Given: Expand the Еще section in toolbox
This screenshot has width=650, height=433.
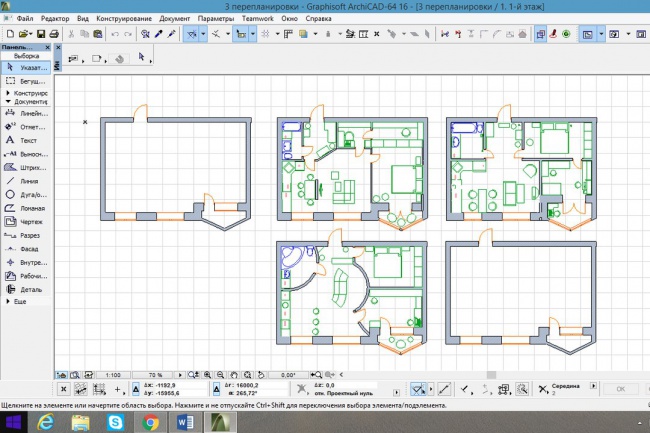Looking at the screenshot, I should (x=17, y=301).
